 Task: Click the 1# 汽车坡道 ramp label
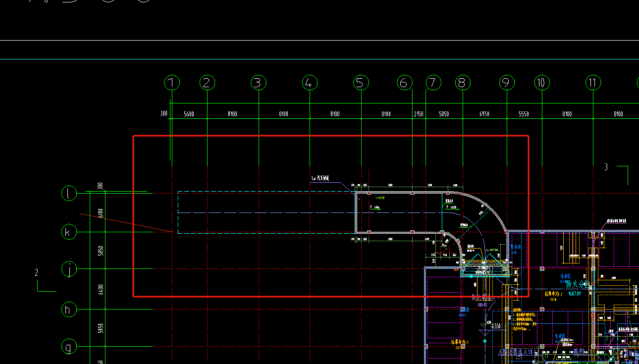(x=320, y=178)
